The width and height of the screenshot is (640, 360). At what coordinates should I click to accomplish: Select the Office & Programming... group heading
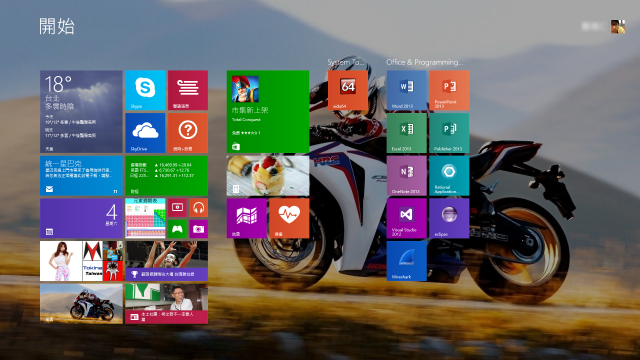424,62
